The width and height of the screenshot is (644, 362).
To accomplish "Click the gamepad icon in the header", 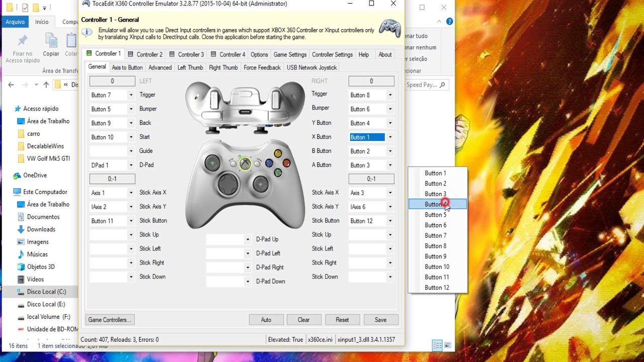I will [389, 29].
